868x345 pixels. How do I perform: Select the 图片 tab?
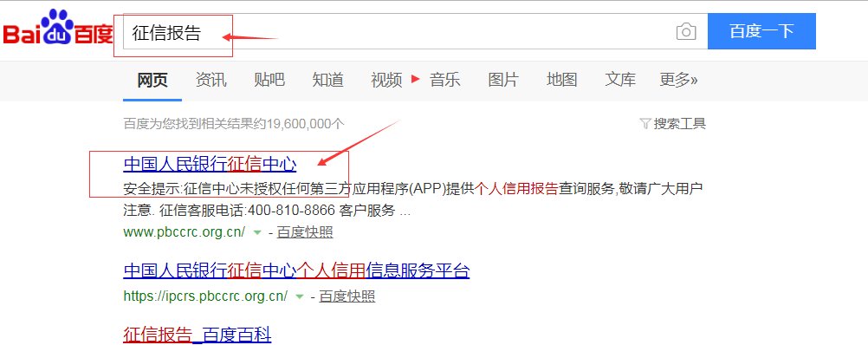point(503,80)
